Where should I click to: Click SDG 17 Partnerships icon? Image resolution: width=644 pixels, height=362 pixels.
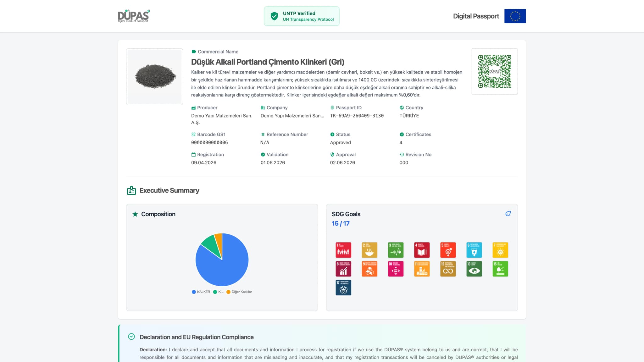pos(343,288)
